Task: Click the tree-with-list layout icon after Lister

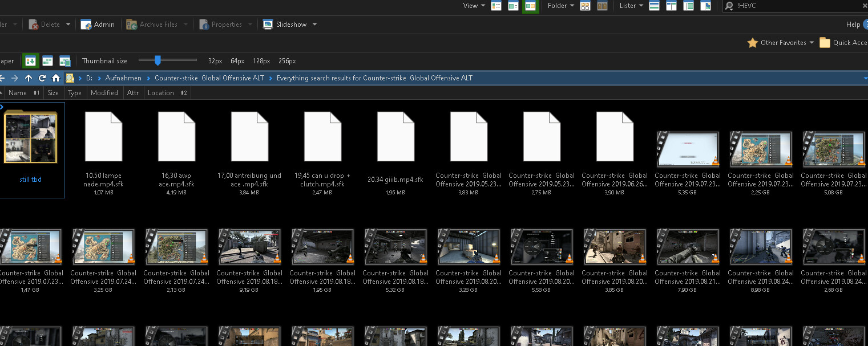Action: pos(689,6)
